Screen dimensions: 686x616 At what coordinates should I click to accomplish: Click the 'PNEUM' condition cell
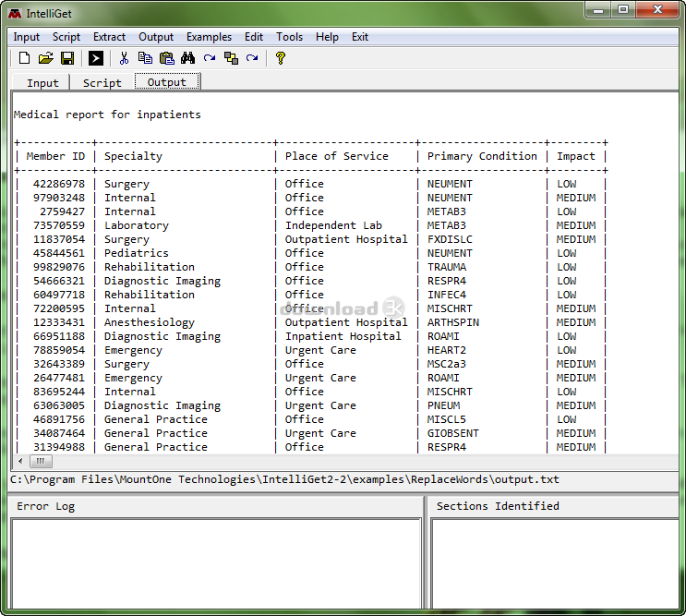pos(443,405)
